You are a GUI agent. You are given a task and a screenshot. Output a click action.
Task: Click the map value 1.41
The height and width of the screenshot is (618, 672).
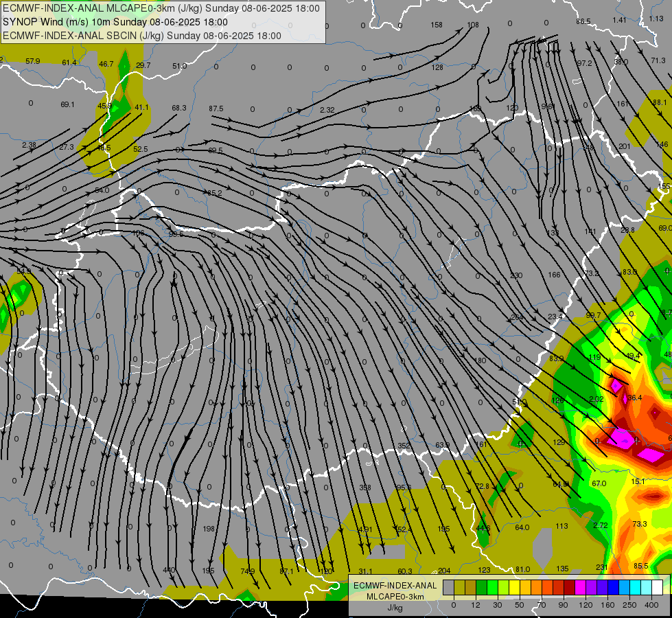pos(619,20)
